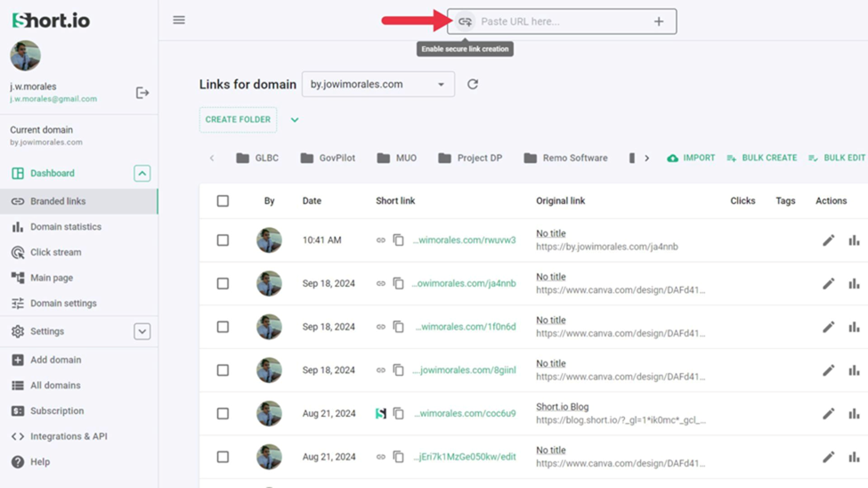Viewport: 868px width, 488px height.
Task: Check the box for the jEri7k1MzGe050kw/edit row
Action: [223, 457]
